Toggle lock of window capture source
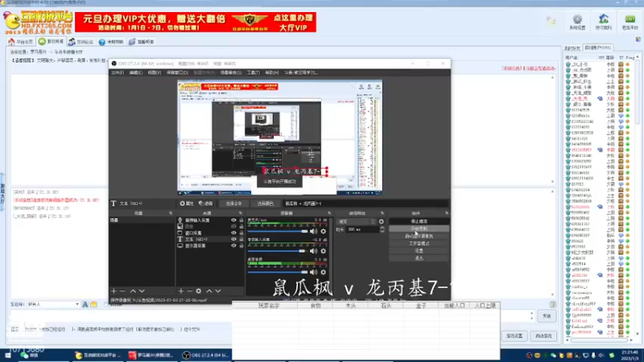 (241, 233)
